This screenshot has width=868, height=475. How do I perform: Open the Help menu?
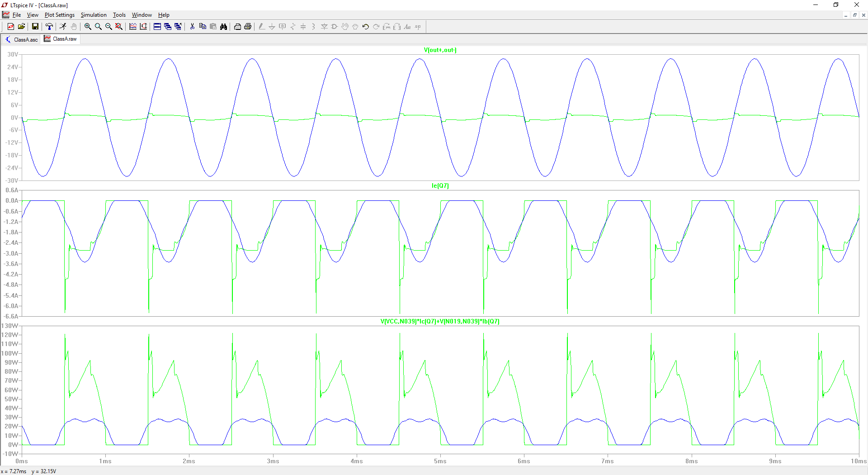(x=164, y=15)
